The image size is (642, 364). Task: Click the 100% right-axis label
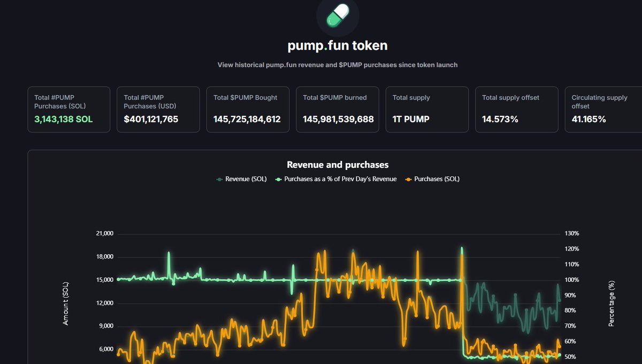click(572, 280)
